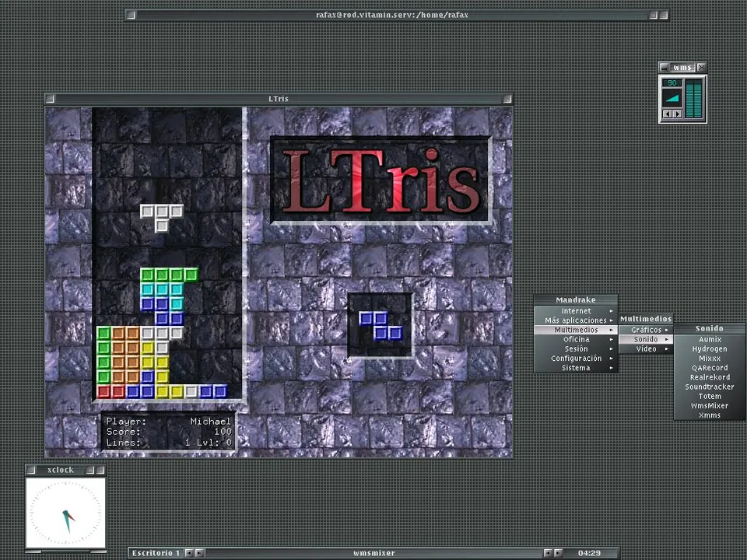Switch to the previous workspace from Escritorio 1
This screenshot has width=747, height=560.
(189, 553)
